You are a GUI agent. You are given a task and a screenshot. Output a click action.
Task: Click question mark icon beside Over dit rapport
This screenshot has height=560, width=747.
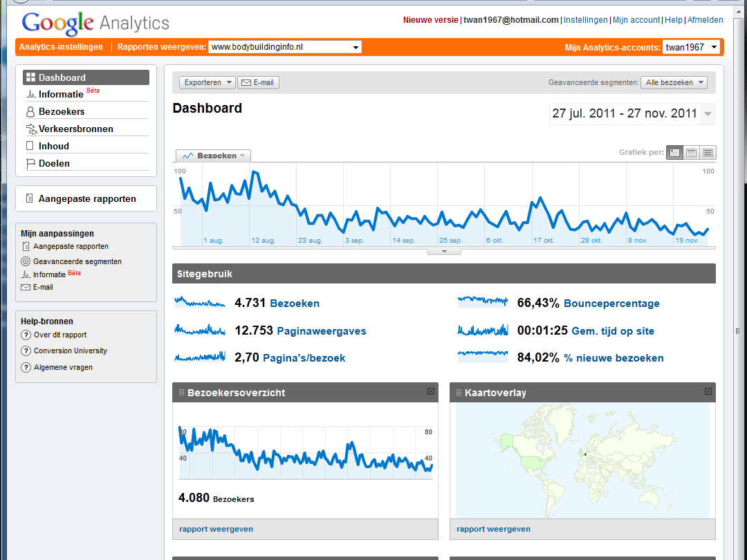(x=26, y=335)
